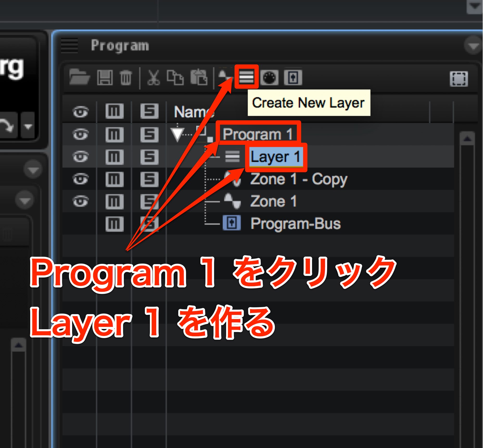The height and width of the screenshot is (448, 483).
Task: Click the Zone 1 waveform icon
Action: click(x=232, y=201)
